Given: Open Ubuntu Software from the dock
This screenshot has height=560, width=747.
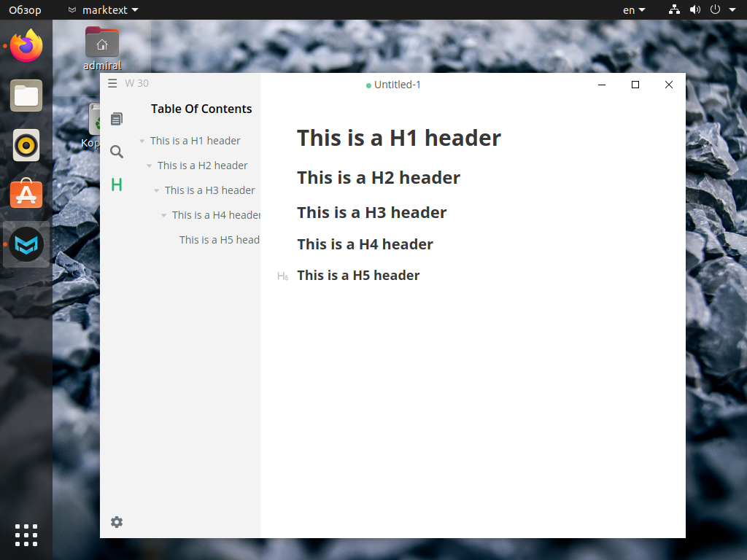Looking at the screenshot, I should pyautogui.click(x=26, y=194).
